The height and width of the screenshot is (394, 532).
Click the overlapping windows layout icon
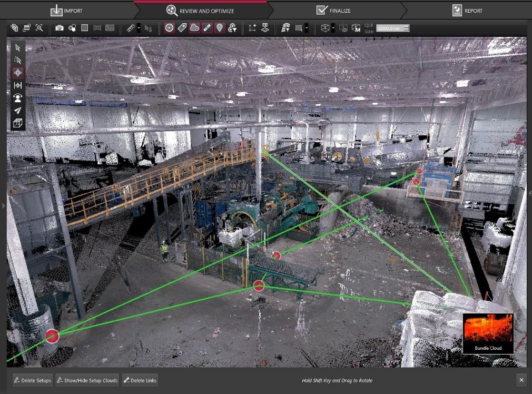coord(27,28)
